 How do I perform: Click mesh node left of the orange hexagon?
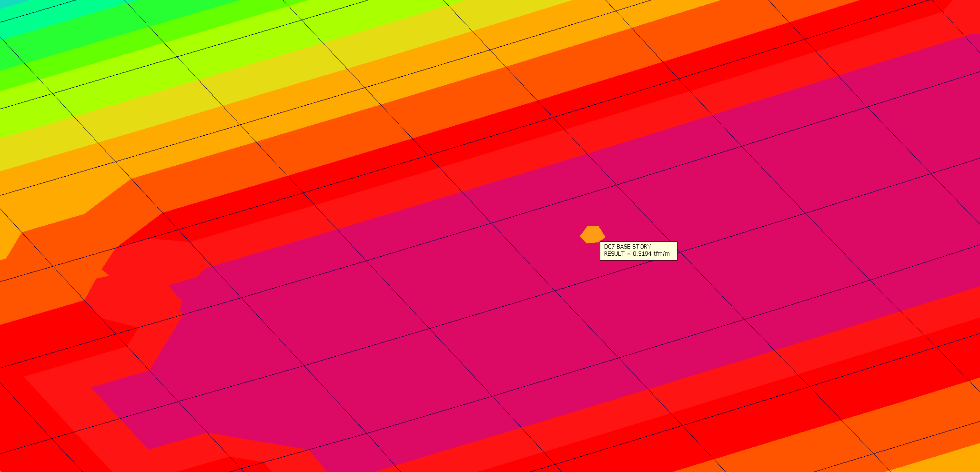point(492,223)
